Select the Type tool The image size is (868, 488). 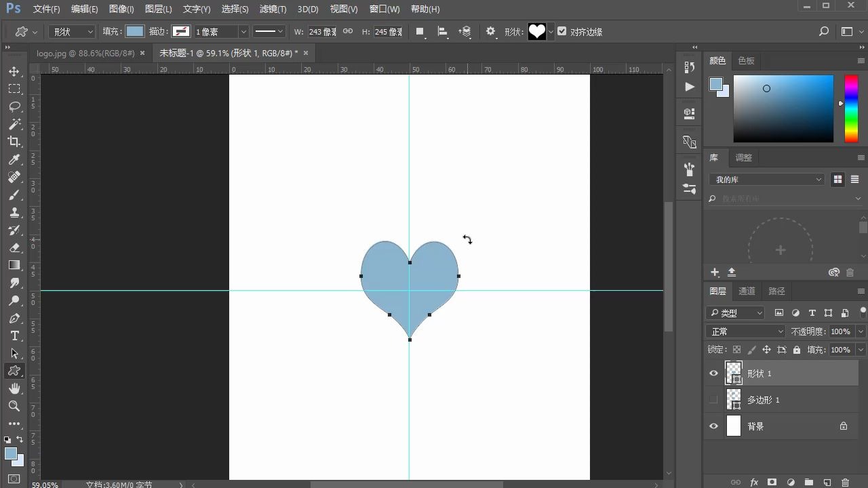pos(14,335)
